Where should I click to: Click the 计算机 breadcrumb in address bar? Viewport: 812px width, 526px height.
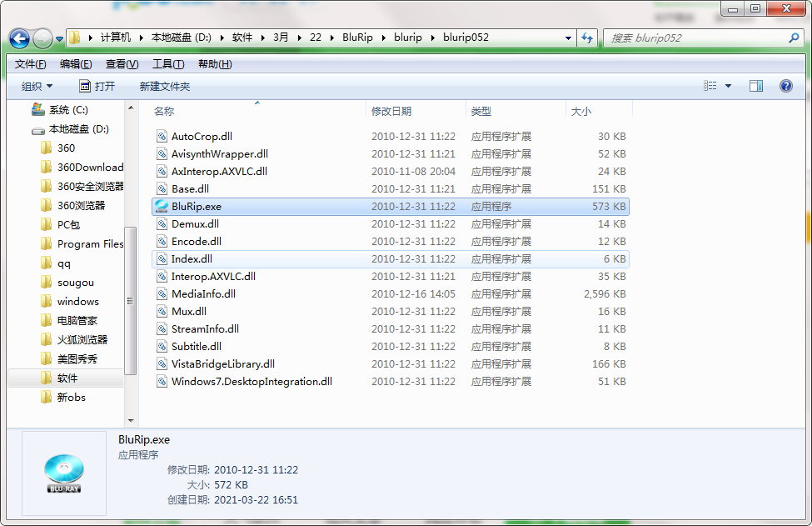pos(116,38)
